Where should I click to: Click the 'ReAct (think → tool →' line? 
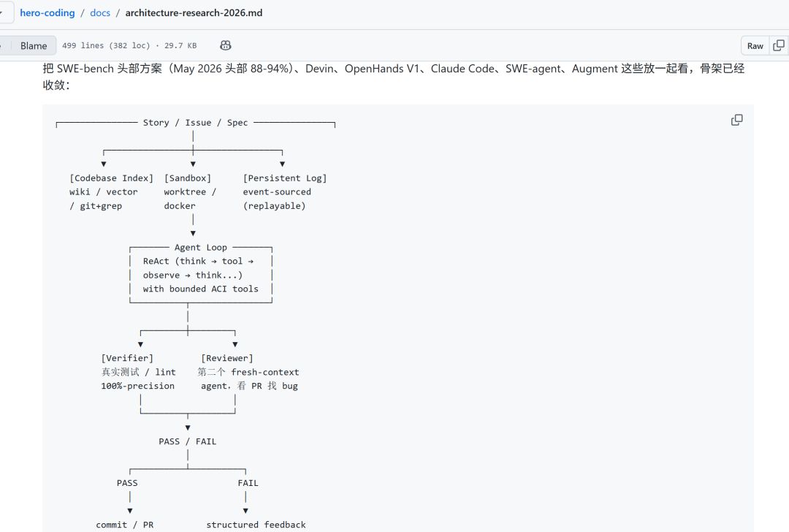pos(198,261)
